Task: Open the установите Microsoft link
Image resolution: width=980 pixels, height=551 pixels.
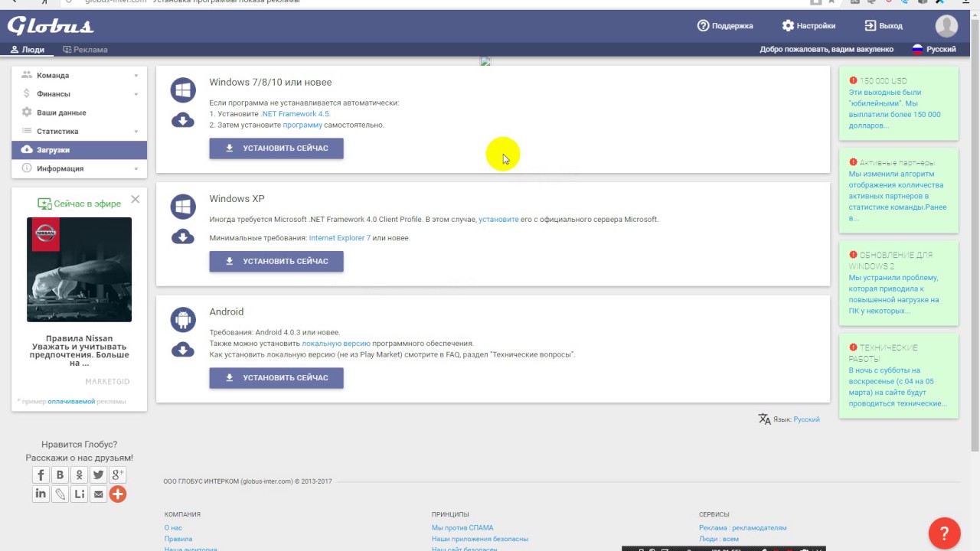Action: click(498, 220)
